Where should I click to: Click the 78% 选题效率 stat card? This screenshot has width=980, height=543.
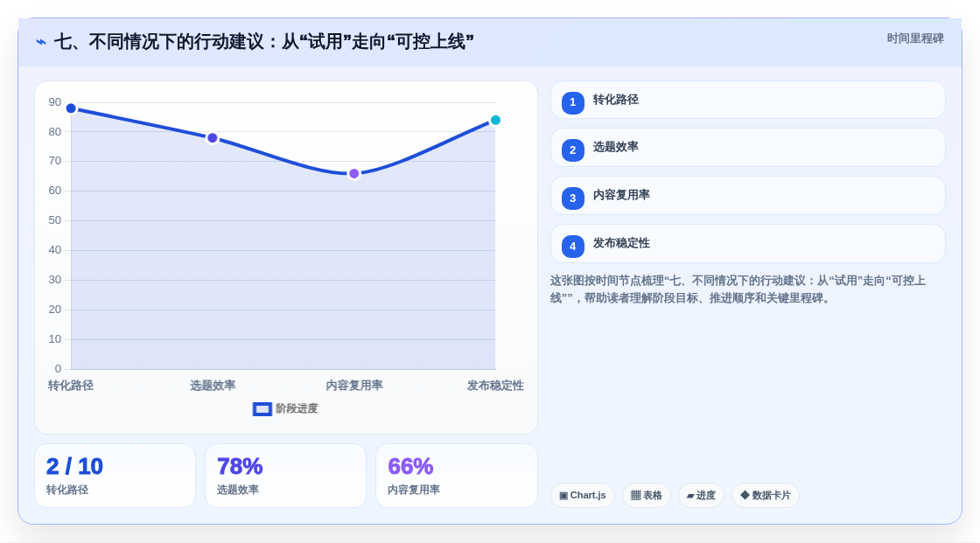pos(285,476)
